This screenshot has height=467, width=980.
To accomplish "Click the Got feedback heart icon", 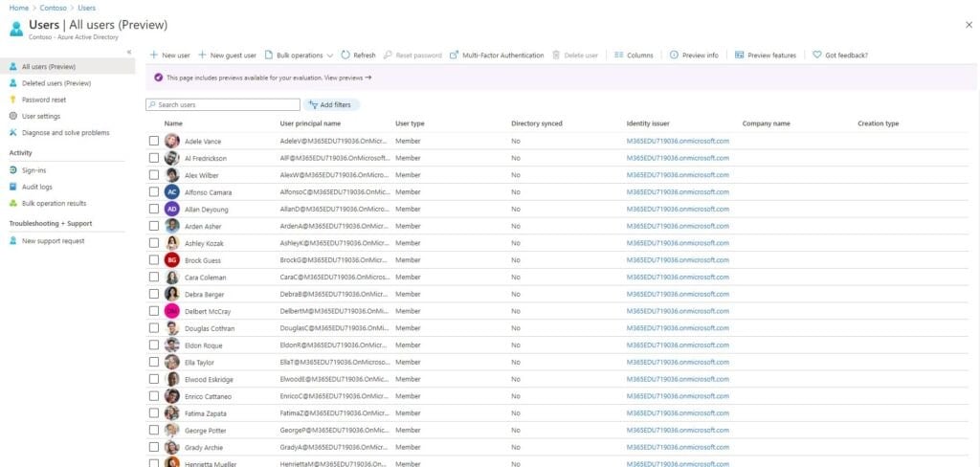I will [817, 56].
